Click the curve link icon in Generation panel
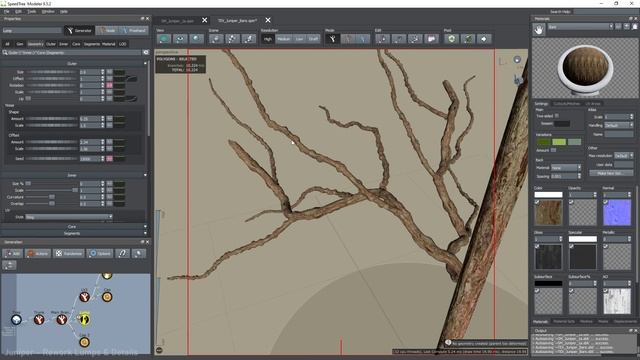 point(122,253)
